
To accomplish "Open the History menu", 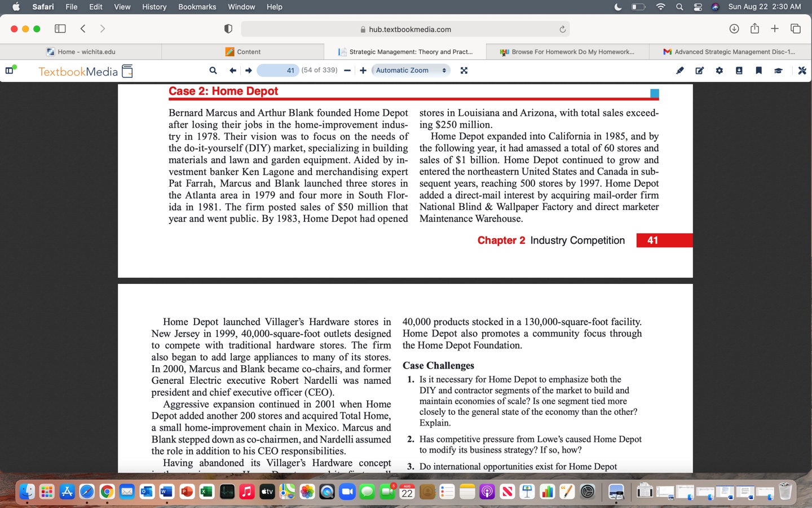I will pos(155,7).
